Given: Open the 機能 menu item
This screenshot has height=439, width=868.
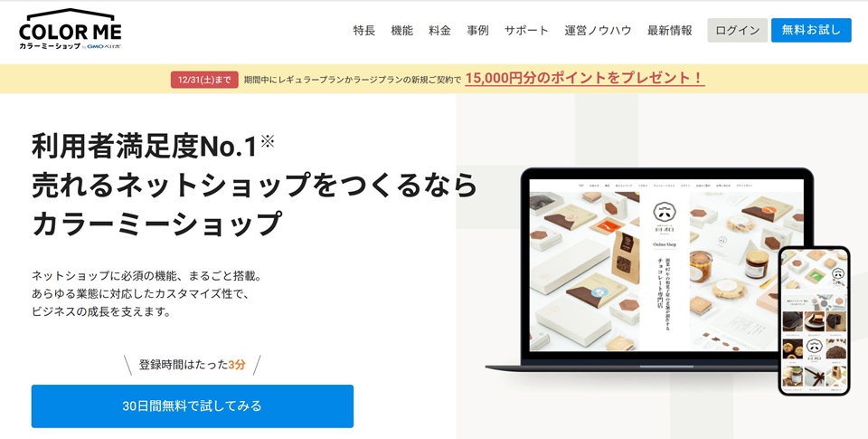Looking at the screenshot, I should (401, 31).
